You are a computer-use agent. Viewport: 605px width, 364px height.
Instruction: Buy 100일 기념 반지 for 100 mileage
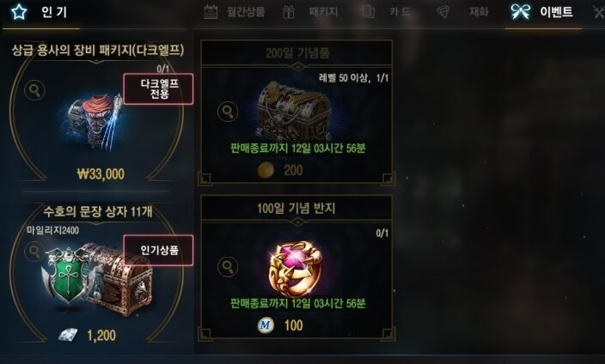pyautogui.click(x=280, y=325)
